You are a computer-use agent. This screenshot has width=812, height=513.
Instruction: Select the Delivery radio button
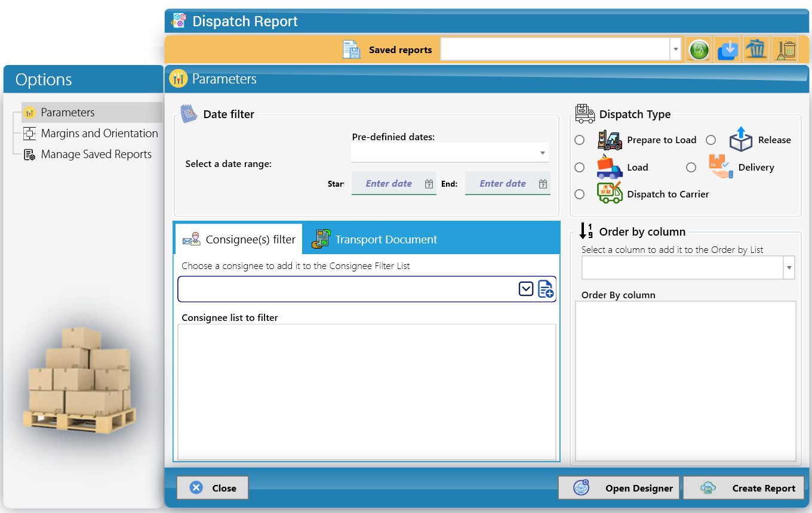tap(691, 168)
